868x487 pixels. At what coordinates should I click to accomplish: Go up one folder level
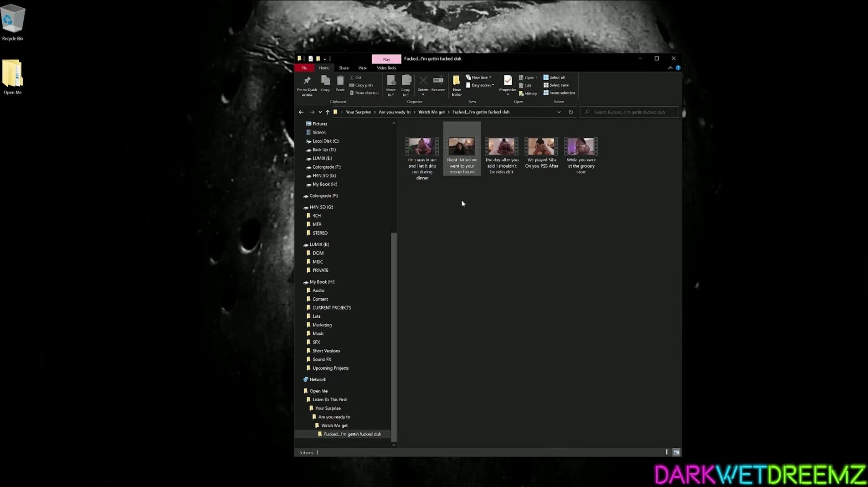point(327,112)
